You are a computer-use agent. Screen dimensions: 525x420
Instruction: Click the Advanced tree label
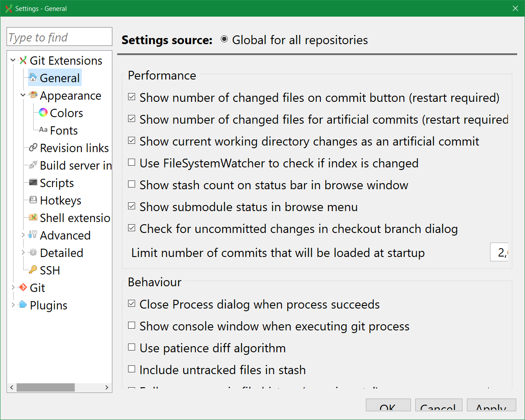(x=65, y=236)
